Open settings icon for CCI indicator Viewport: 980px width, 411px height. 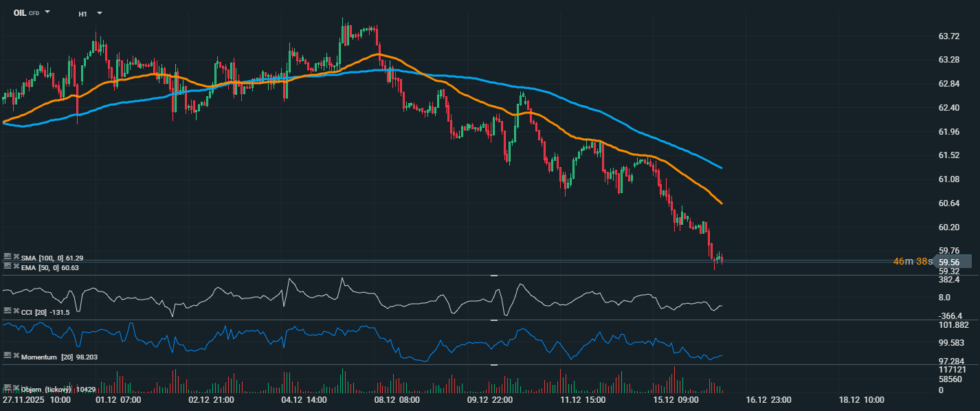point(7,312)
